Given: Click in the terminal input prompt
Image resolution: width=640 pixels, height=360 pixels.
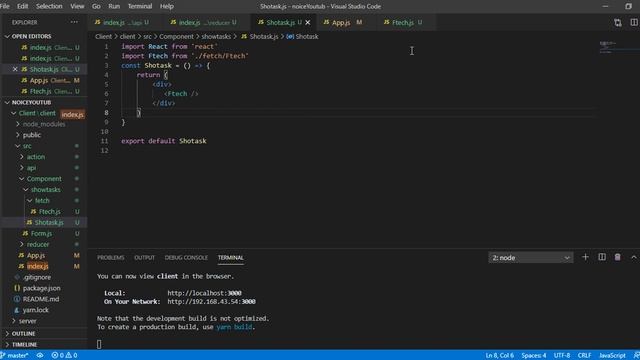Looking at the screenshot, I should [x=99, y=344].
